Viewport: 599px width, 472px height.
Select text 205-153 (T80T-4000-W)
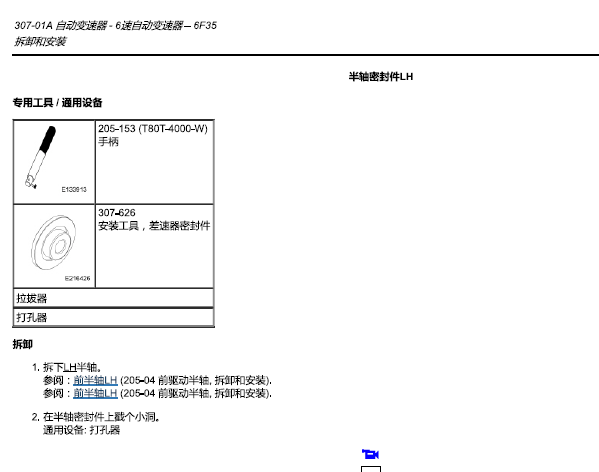coord(153,129)
